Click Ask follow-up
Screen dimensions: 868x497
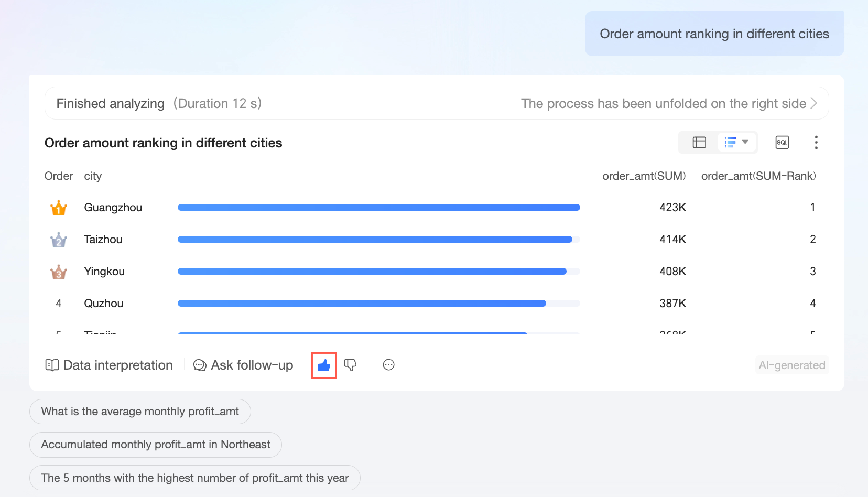243,365
